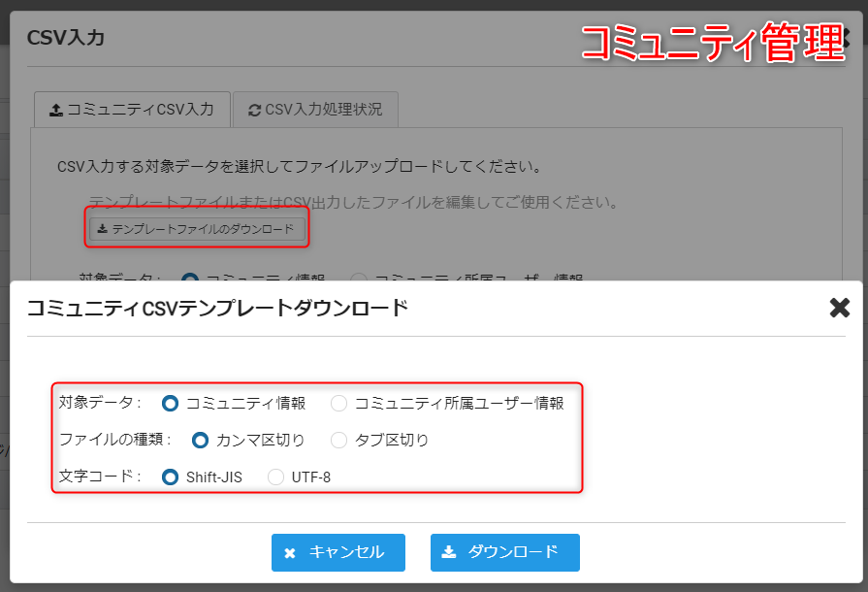868x592 pixels.
Task: Choose タブ区切り file type
Action: (x=338, y=440)
